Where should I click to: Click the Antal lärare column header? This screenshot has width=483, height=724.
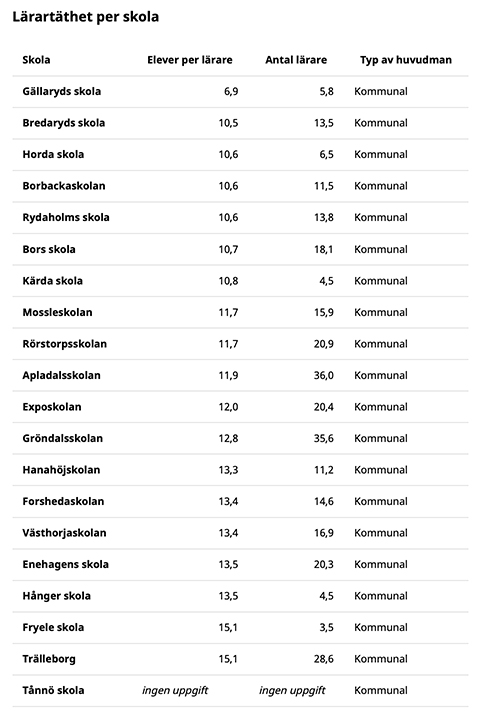[296, 60]
